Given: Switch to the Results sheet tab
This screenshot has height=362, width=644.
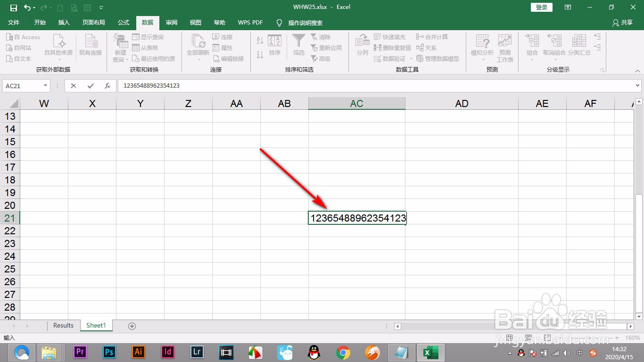Looking at the screenshot, I should 63,326.
